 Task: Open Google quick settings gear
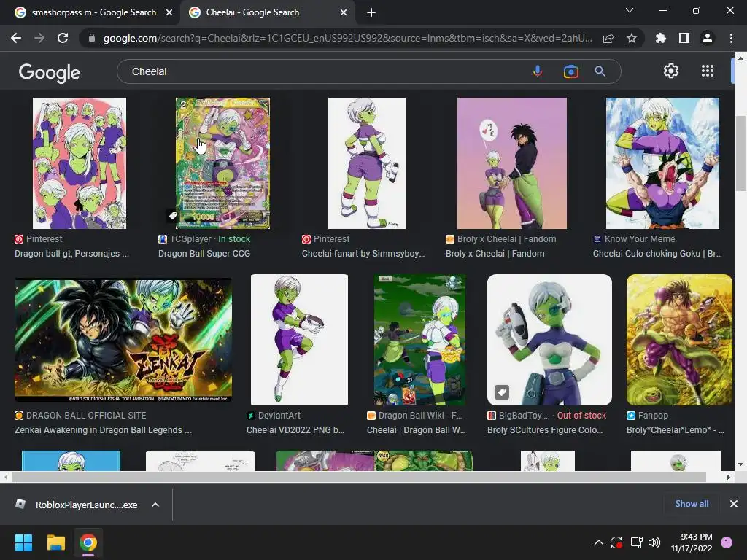(671, 71)
